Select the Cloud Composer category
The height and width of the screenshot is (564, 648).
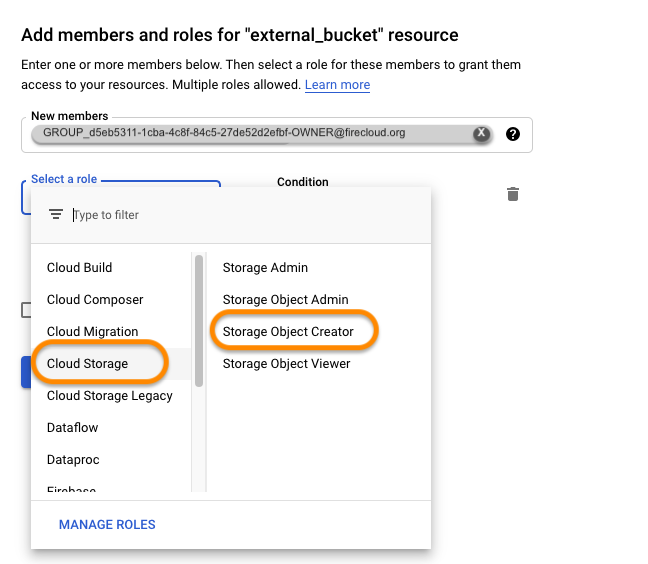[x=95, y=300]
